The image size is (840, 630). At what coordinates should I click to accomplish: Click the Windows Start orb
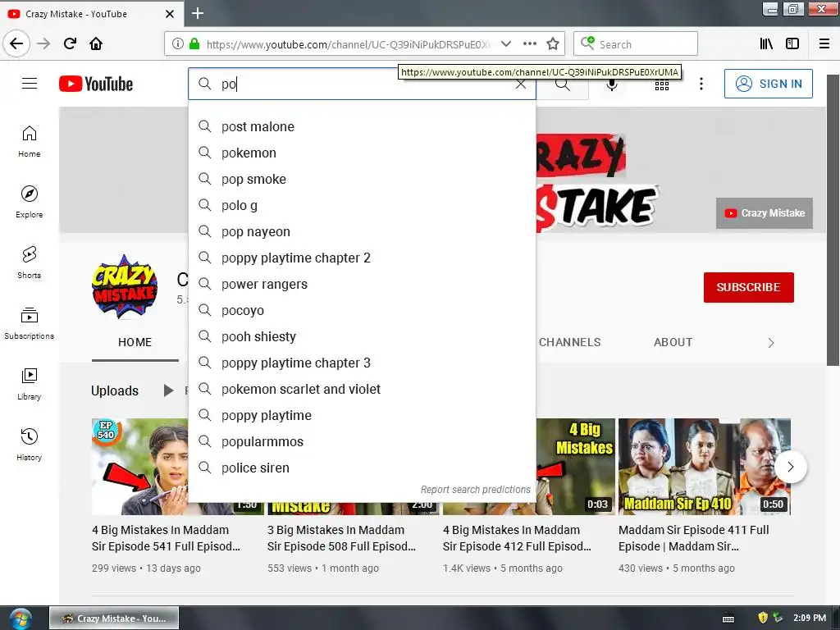coord(21,619)
